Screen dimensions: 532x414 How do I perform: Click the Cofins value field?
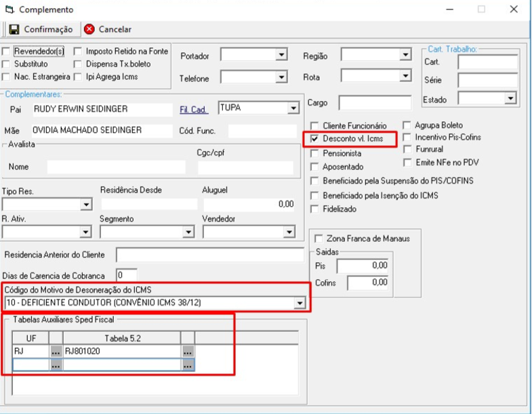point(368,283)
